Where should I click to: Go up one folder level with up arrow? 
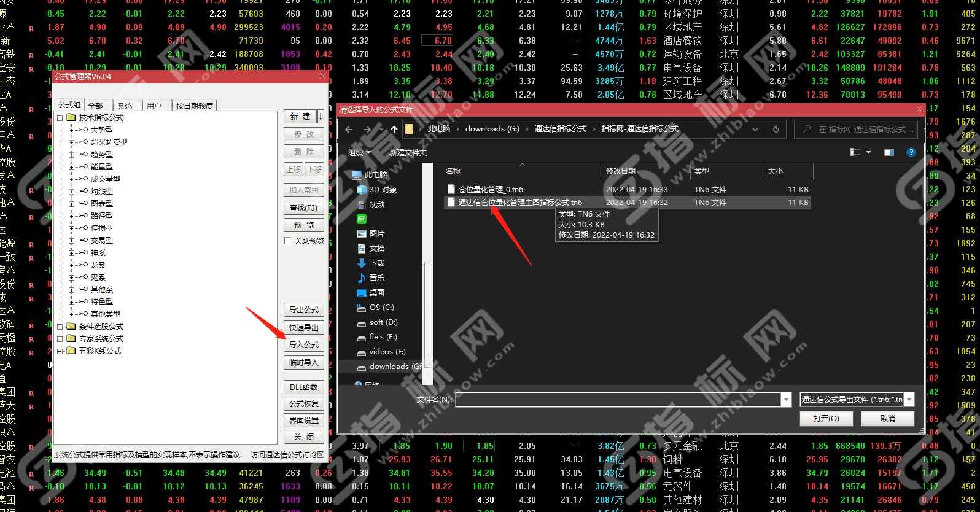394,130
